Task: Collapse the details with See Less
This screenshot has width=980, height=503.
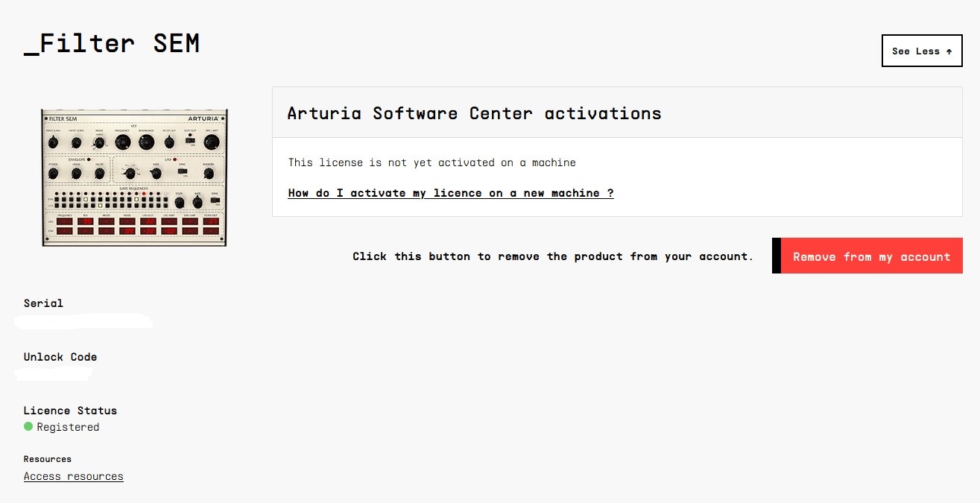Action: pyautogui.click(x=921, y=50)
